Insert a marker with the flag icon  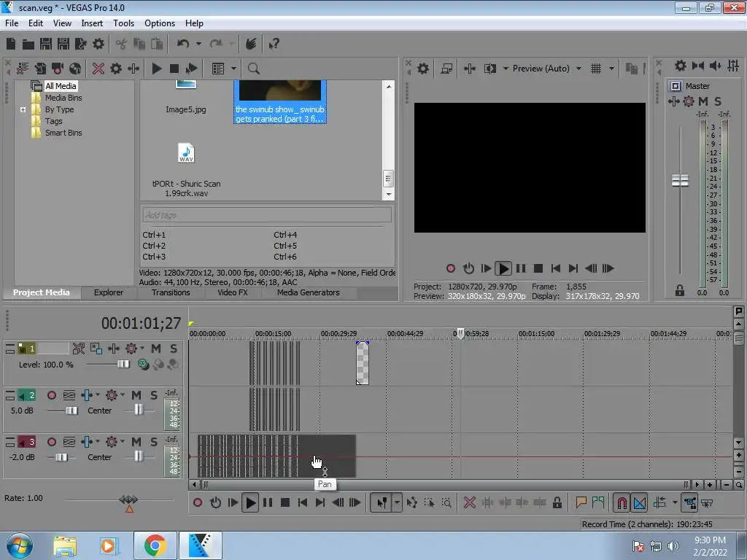point(581,502)
